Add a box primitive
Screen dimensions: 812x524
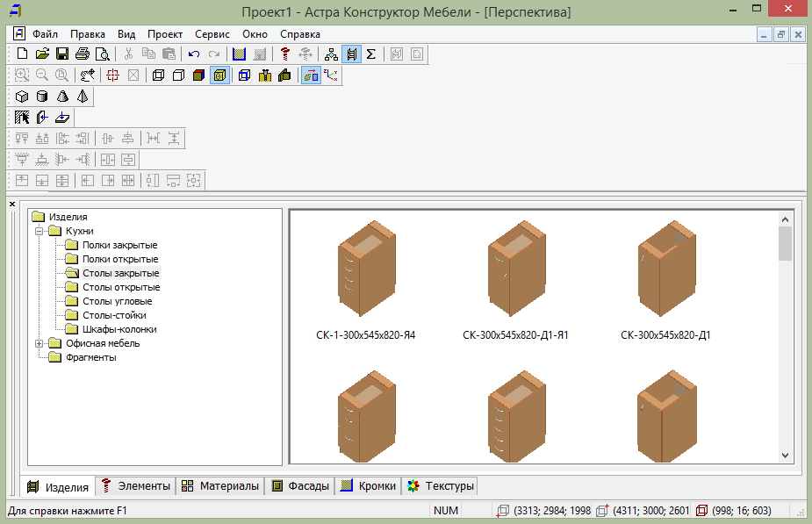22,97
